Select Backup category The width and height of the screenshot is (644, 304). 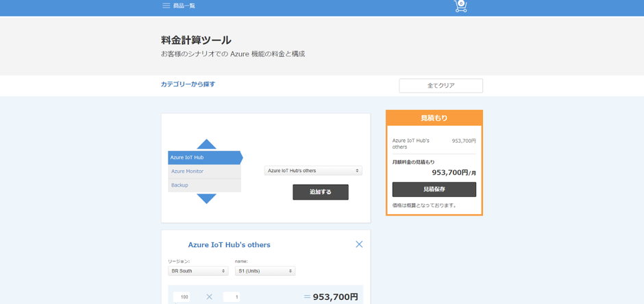(x=205, y=185)
